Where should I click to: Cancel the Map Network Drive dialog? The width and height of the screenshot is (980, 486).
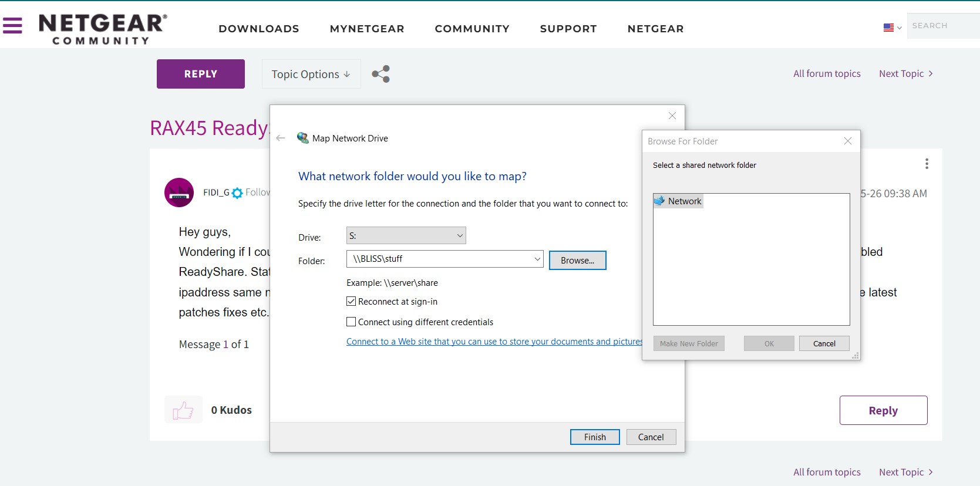[x=651, y=437]
